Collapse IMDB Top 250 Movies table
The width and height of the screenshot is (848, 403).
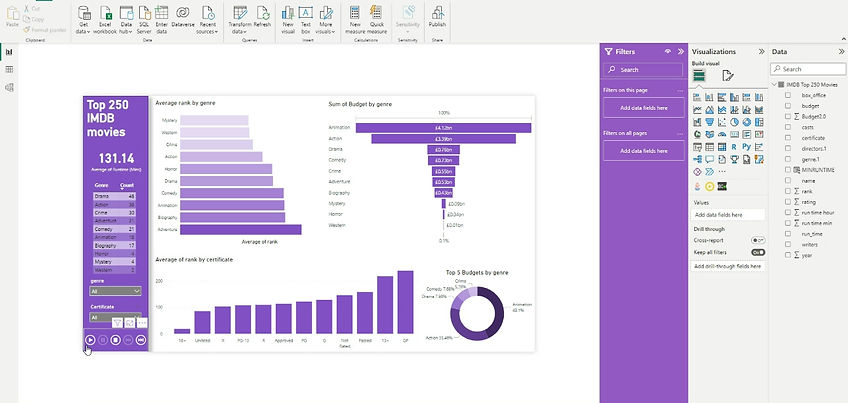[x=774, y=85]
